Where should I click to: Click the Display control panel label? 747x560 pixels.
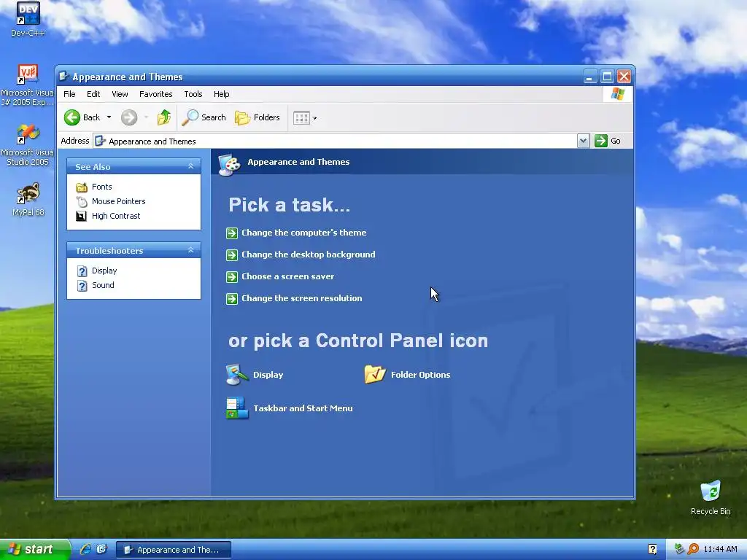(x=268, y=375)
